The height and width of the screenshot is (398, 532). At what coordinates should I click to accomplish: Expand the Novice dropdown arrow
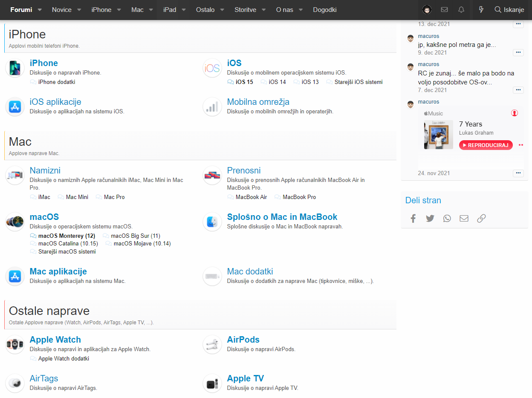coord(79,10)
